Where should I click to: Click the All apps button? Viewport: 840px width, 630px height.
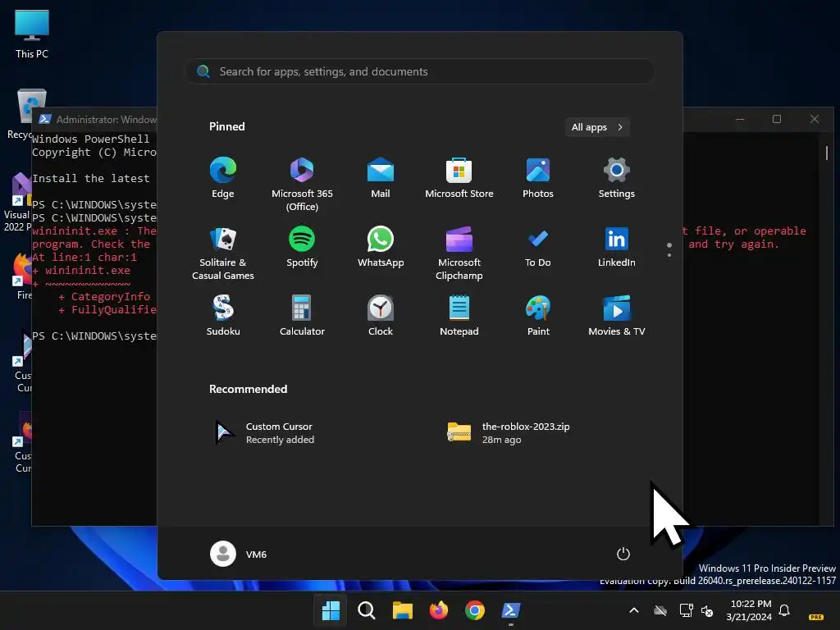pos(597,127)
